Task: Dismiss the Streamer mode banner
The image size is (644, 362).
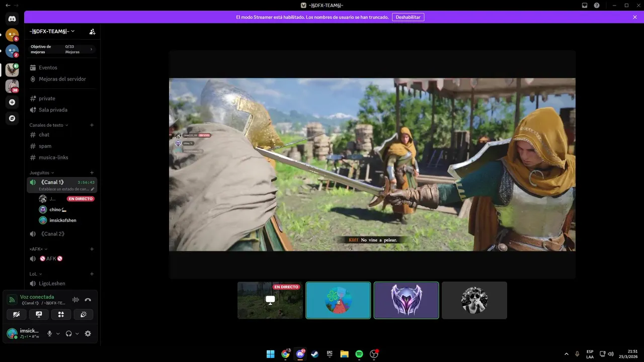Action: pyautogui.click(x=635, y=17)
